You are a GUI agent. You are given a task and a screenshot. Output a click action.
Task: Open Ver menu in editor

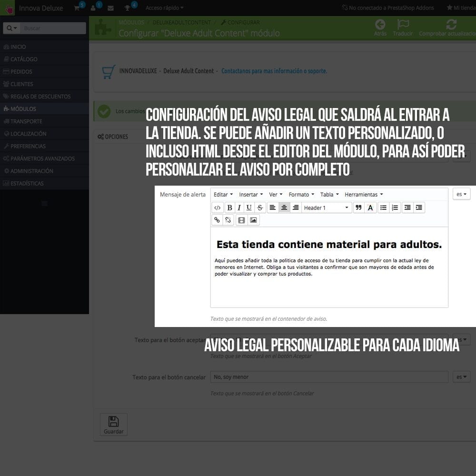(276, 194)
